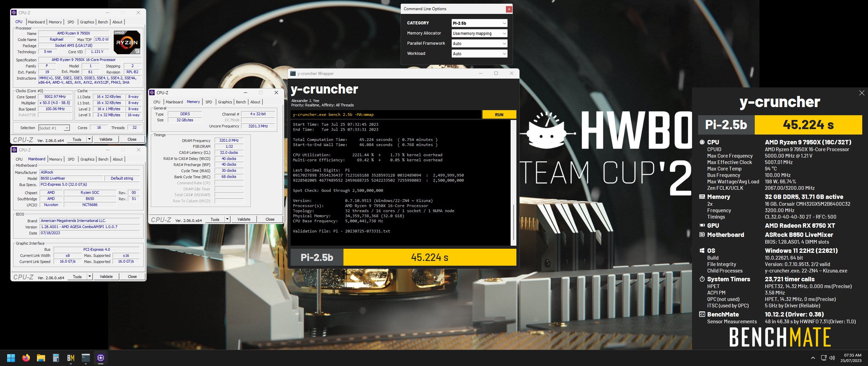Click the System Timers clock icon
Viewport: 868px width, 366px height.
[702, 279]
